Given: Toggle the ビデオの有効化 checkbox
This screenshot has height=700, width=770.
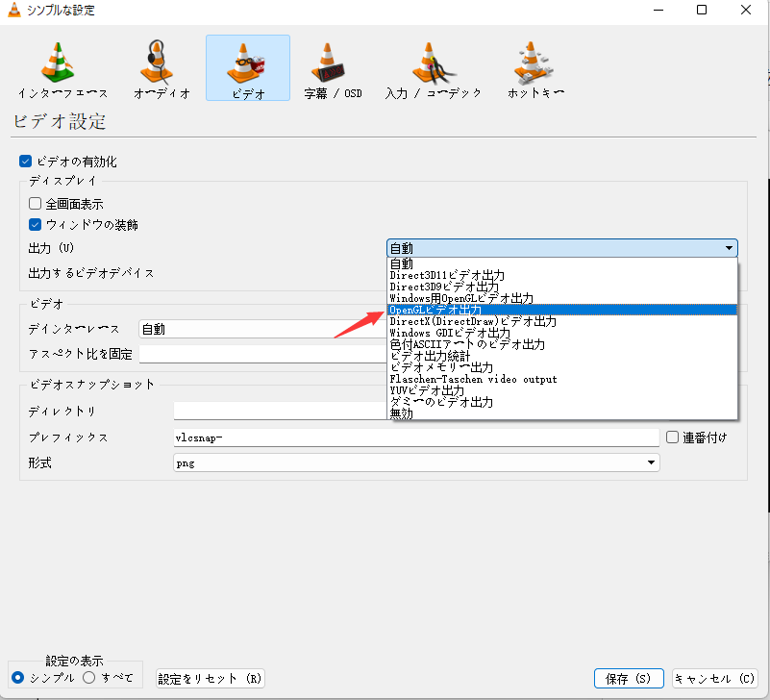Looking at the screenshot, I should (26, 162).
